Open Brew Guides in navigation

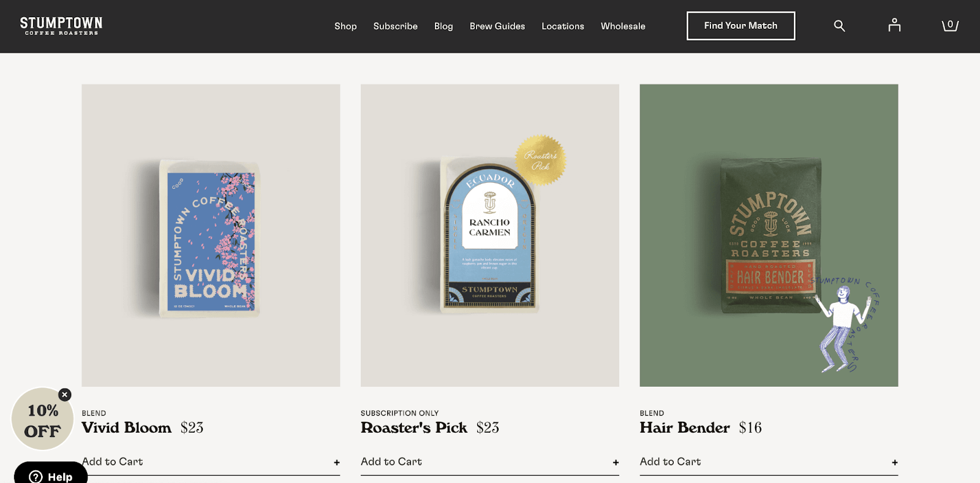pos(497,26)
